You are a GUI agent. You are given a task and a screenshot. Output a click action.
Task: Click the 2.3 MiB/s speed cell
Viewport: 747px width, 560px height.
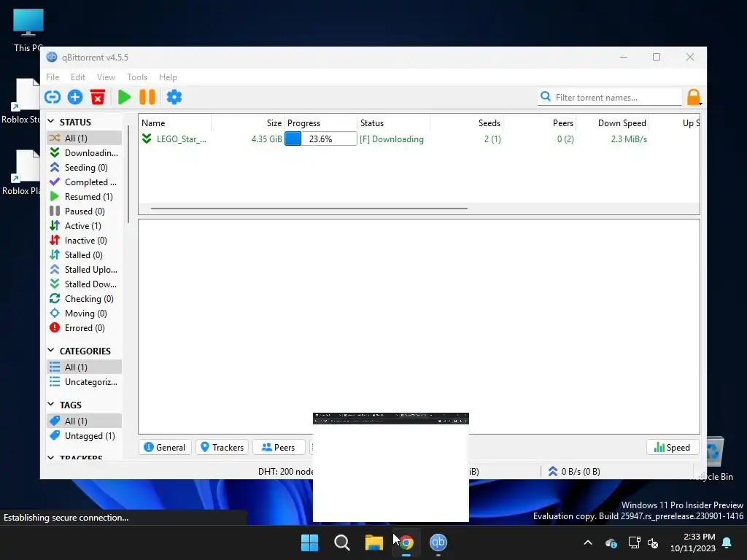tap(629, 139)
